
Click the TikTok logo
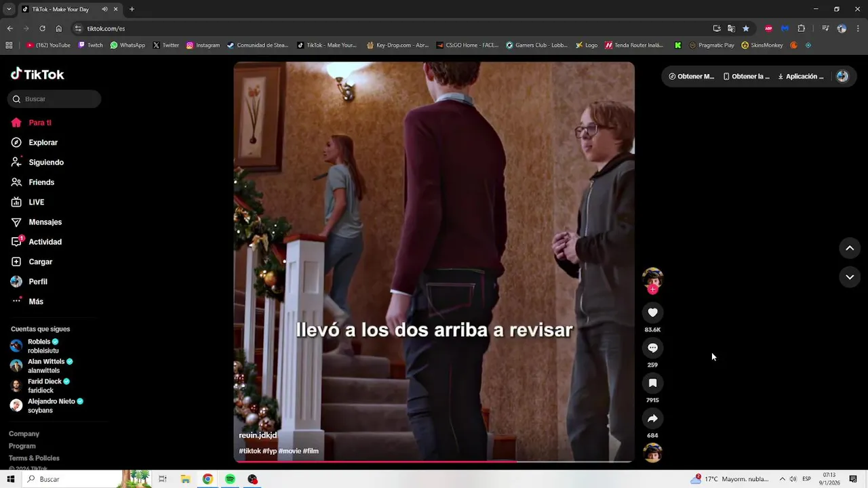[37, 74]
